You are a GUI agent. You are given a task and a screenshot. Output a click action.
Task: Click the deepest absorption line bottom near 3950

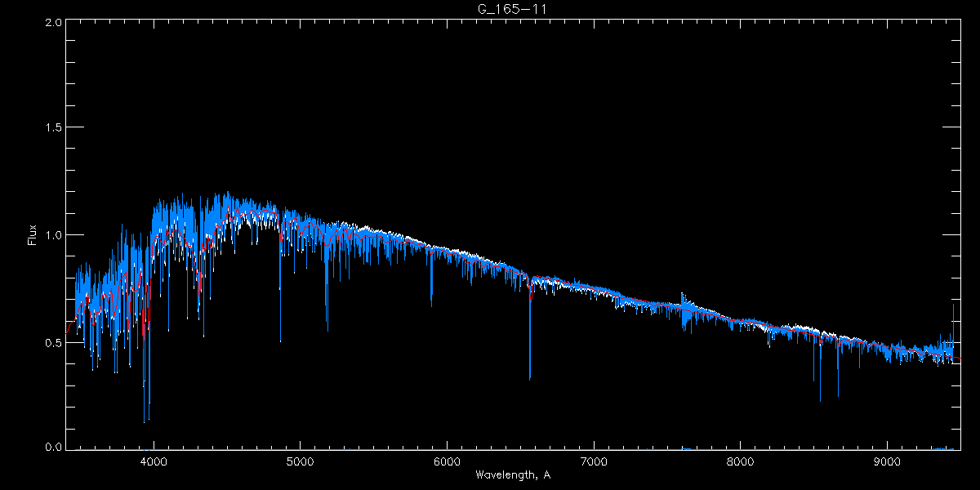145,421
